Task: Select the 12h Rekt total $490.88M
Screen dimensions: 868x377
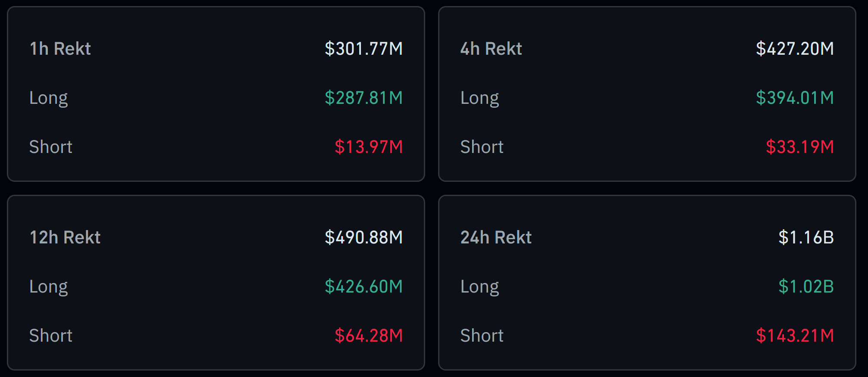Action: (364, 237)
